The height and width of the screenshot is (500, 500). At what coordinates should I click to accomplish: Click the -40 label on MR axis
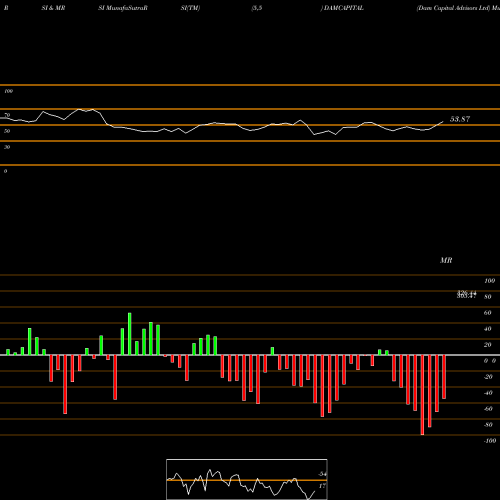pyautogui.click(x=489, y=393)
